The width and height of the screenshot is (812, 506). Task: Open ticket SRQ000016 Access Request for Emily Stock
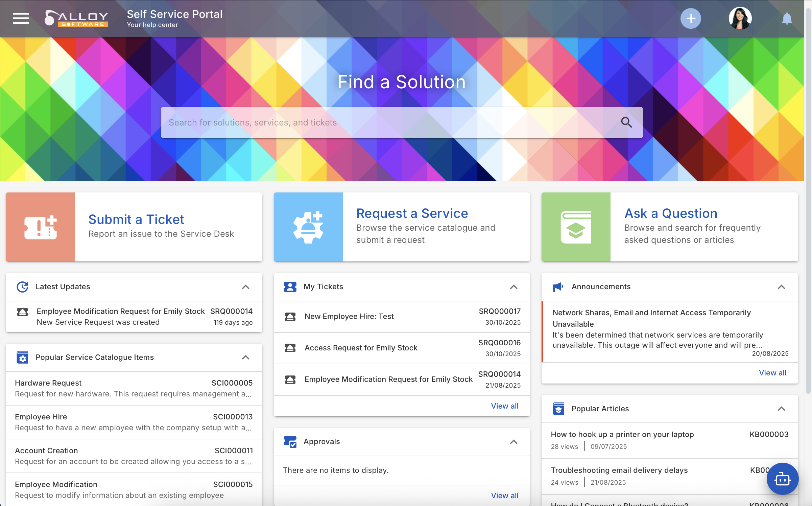[361, 348]
